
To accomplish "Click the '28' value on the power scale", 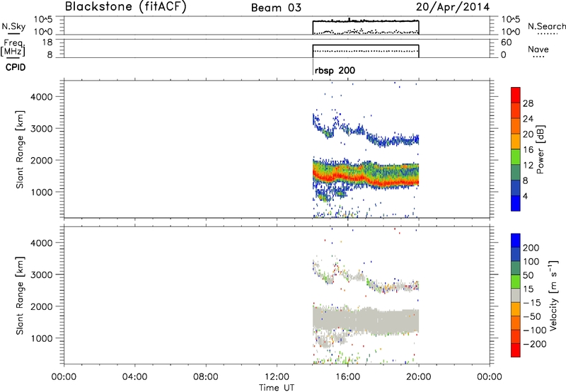I will (x=528, y=103).
